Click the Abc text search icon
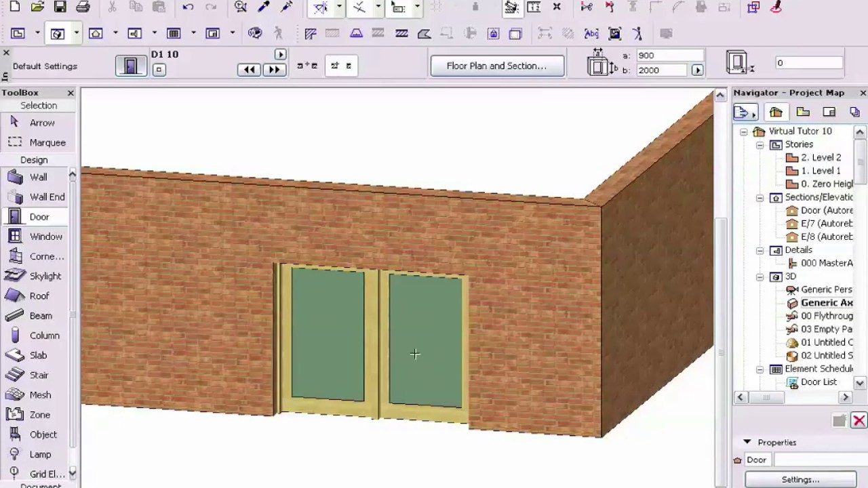The image size is (868, 488). tap(591, 33)
